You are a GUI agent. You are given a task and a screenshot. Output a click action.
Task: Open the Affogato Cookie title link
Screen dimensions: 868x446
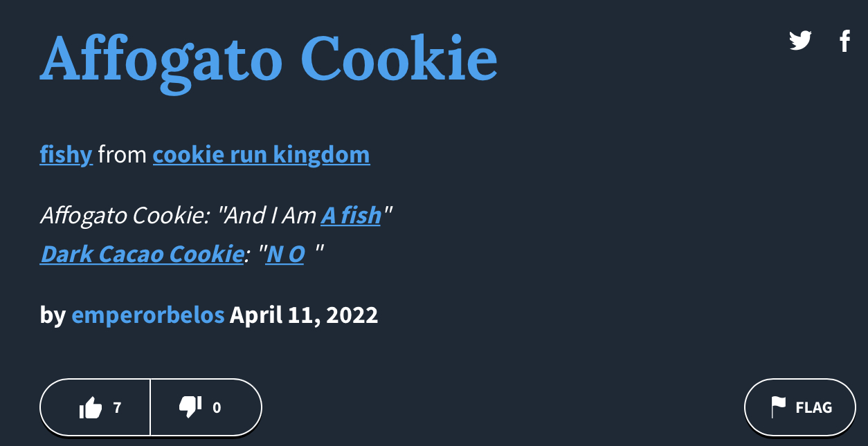coord(269,58)
